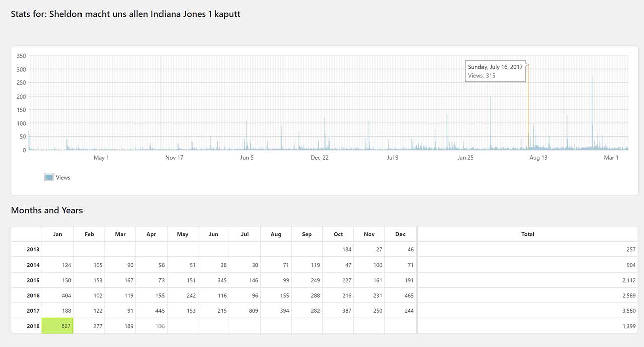This screenshot has height=347, width=644.
Task: Click the Dec 22 x-axis label
Action: [319, 158]
